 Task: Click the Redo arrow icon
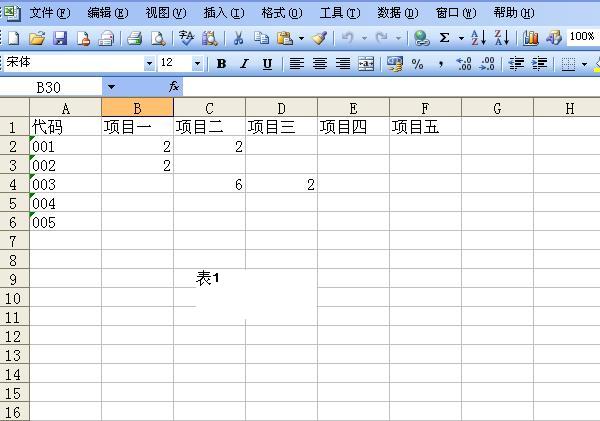[382, 38]
